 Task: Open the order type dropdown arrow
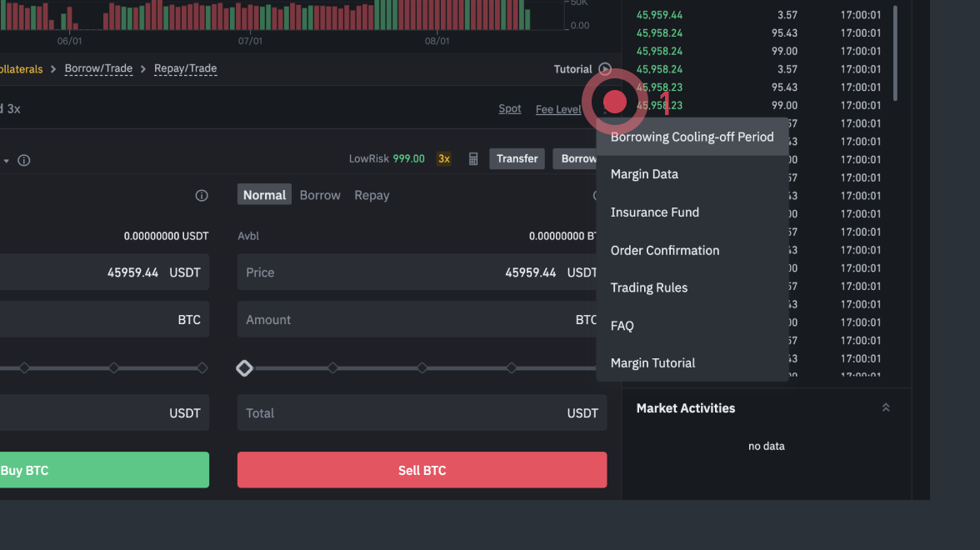[7, 161]
